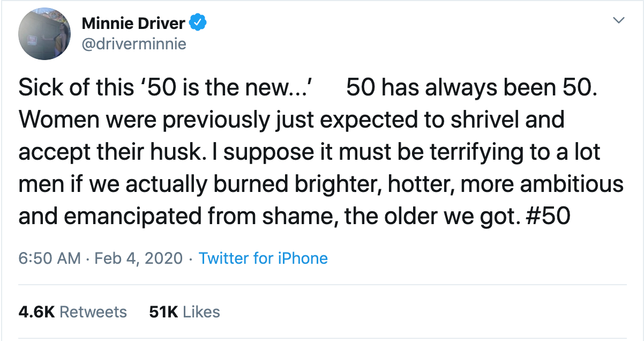Viewport: 644px width, 341px height.
Task: Select the Feb 4, 2020 date
Action: (139, 258)
